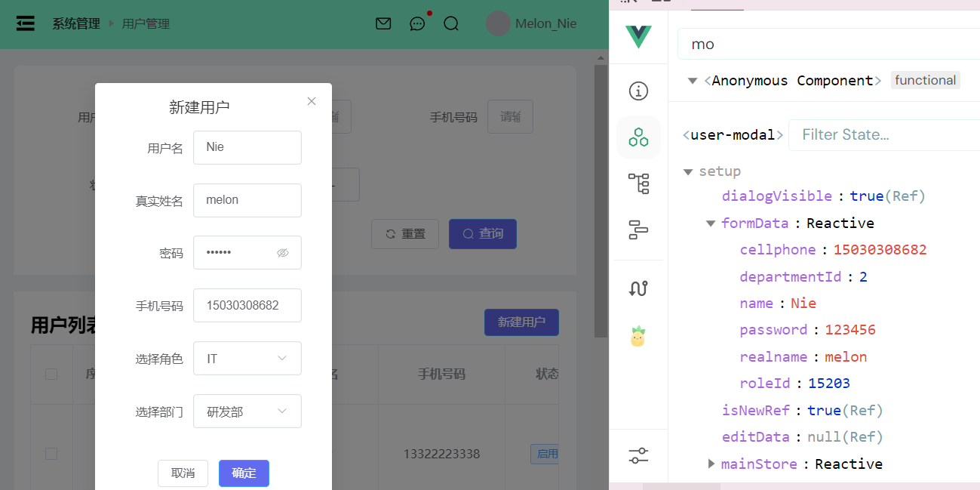Click the functional badge label

coord(926,80)
